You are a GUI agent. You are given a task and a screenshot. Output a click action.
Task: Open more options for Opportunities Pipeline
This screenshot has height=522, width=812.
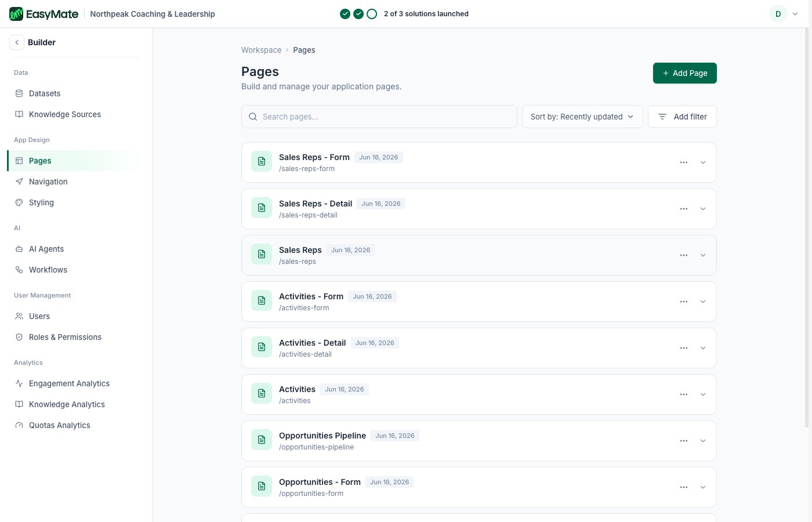(684, 441)
